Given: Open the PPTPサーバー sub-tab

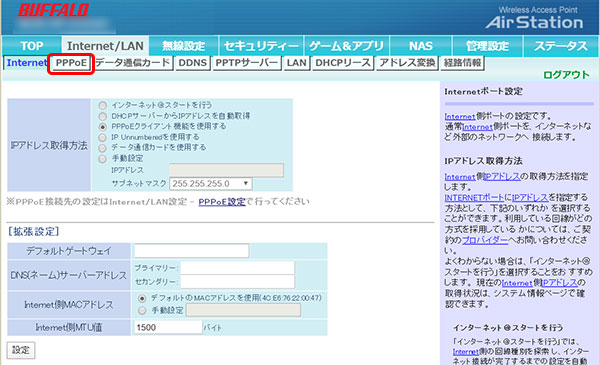Looking at the screenshot, I should (247, 63).
